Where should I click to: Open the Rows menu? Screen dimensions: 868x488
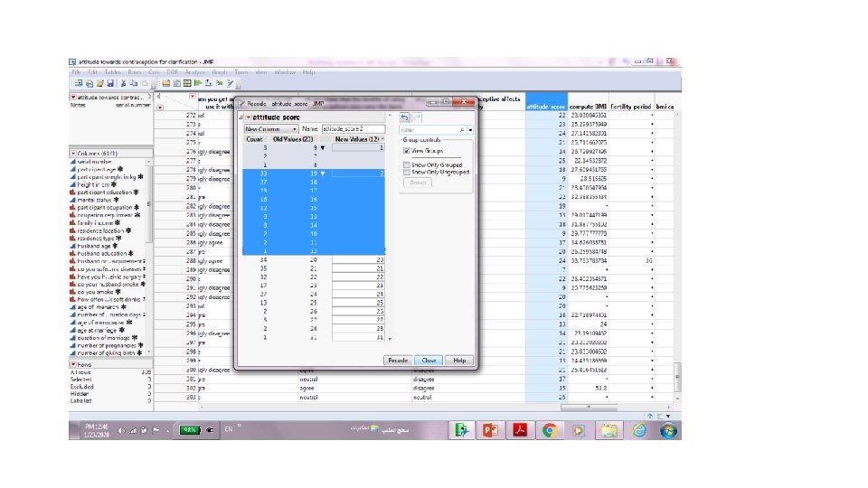pyautogui.click(x=135, y=72)
